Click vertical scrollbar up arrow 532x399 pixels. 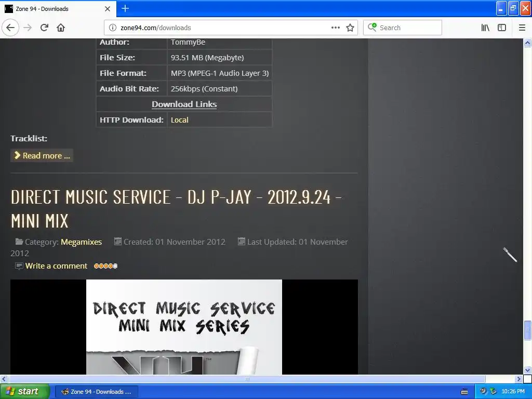coord(527,43)
